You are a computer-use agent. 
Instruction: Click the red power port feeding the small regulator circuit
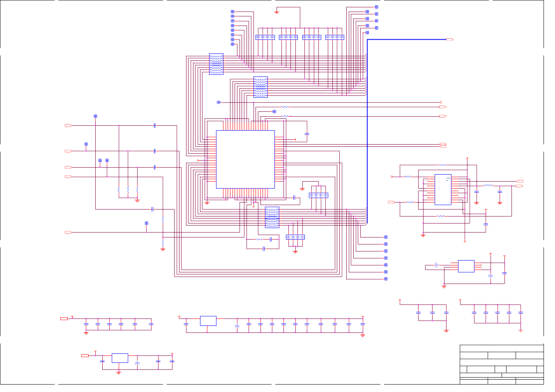pyautogui.click(x=85, y=355)
